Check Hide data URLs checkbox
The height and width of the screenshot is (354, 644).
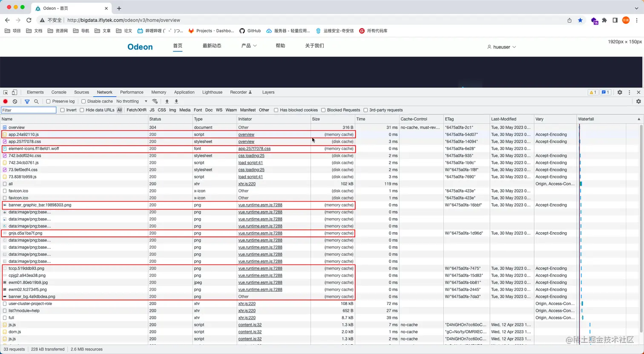click(x=82, y=110)
